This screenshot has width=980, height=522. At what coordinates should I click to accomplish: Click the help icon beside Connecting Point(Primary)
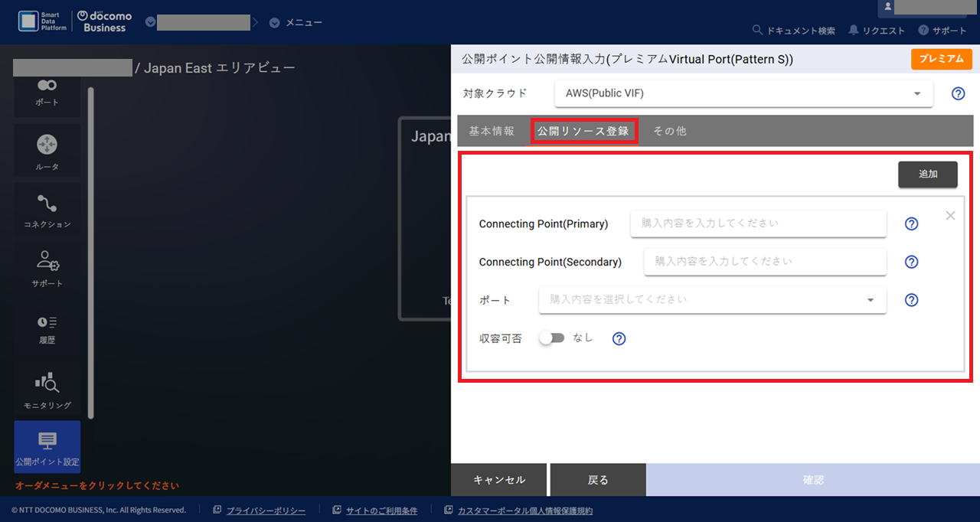click(x=911, y=223)
